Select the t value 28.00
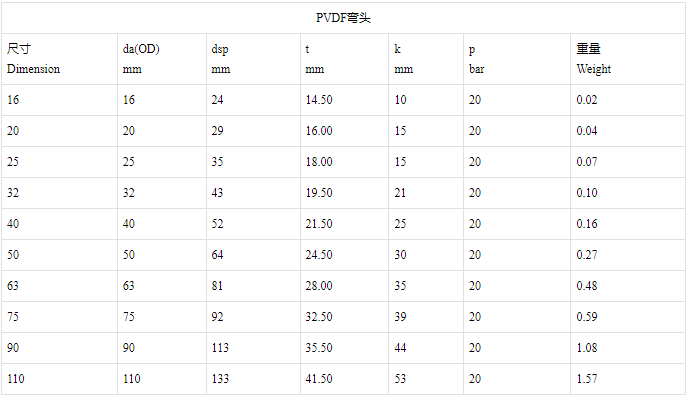Viewport: 690px width, 399px height. click(x=319, y=286)
